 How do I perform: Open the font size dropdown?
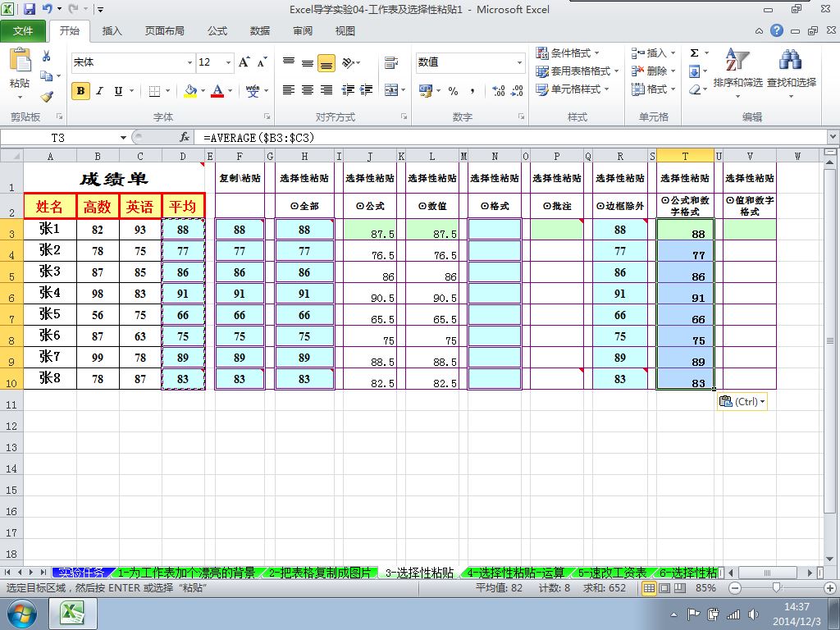tap(228, 62)
